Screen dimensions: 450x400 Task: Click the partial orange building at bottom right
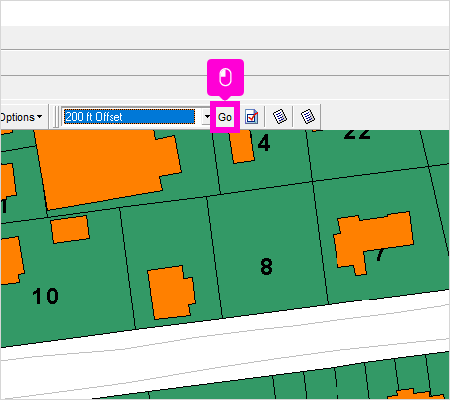point(416,394)
